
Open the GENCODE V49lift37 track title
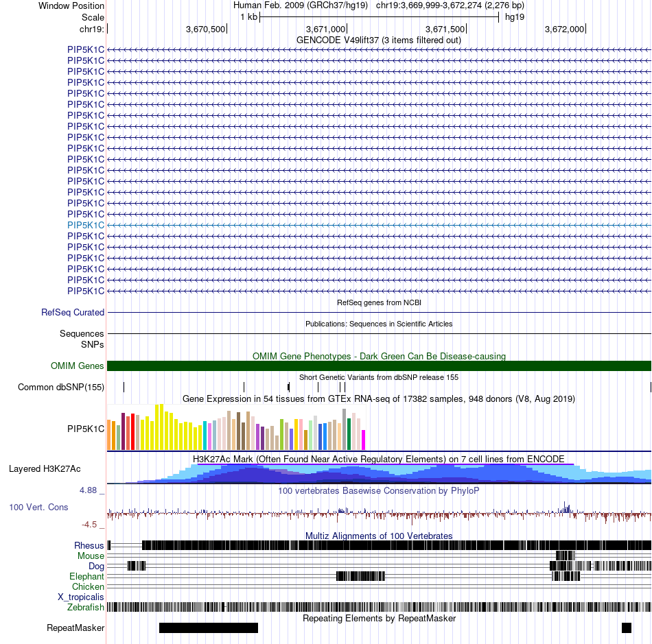coord(378,40)
